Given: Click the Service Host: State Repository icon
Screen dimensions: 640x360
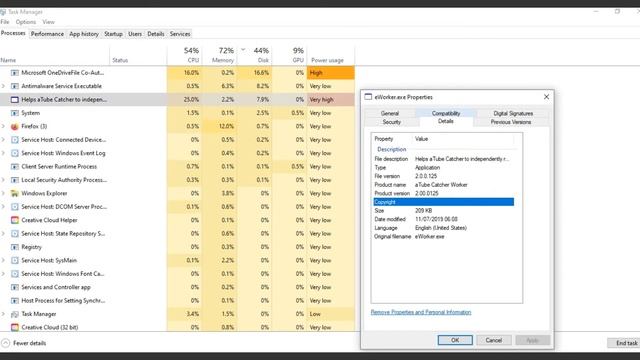Looking at the screenshot, I should [15, 233].
